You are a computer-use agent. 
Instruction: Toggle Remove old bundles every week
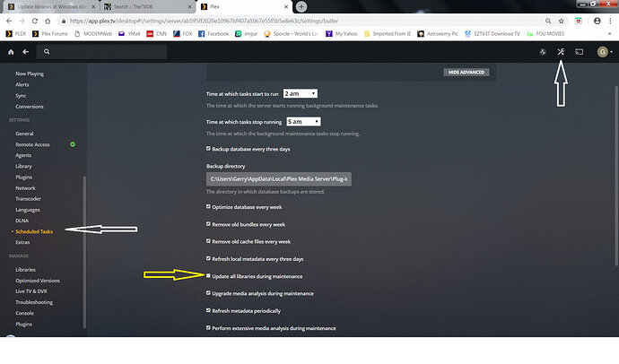(208, 223)
